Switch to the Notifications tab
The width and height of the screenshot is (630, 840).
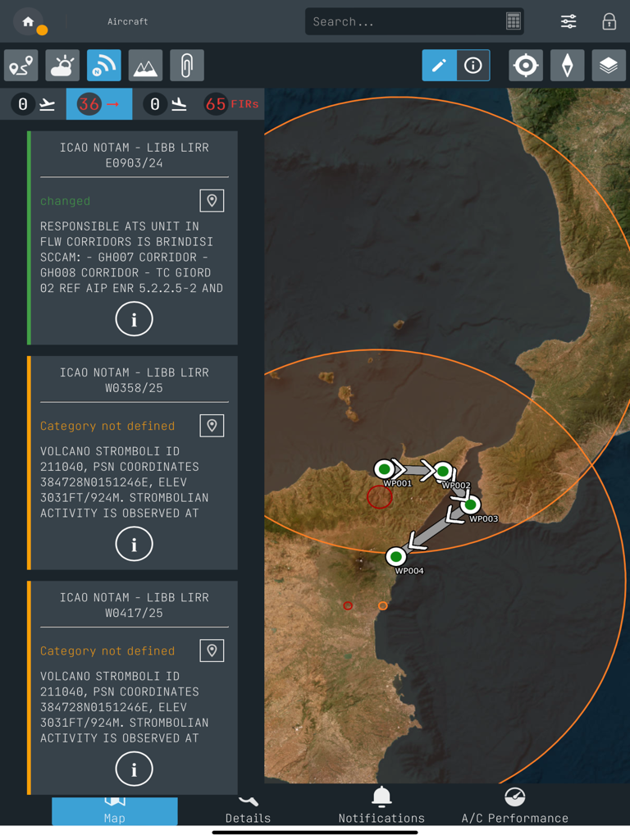[x=381, y=806]
